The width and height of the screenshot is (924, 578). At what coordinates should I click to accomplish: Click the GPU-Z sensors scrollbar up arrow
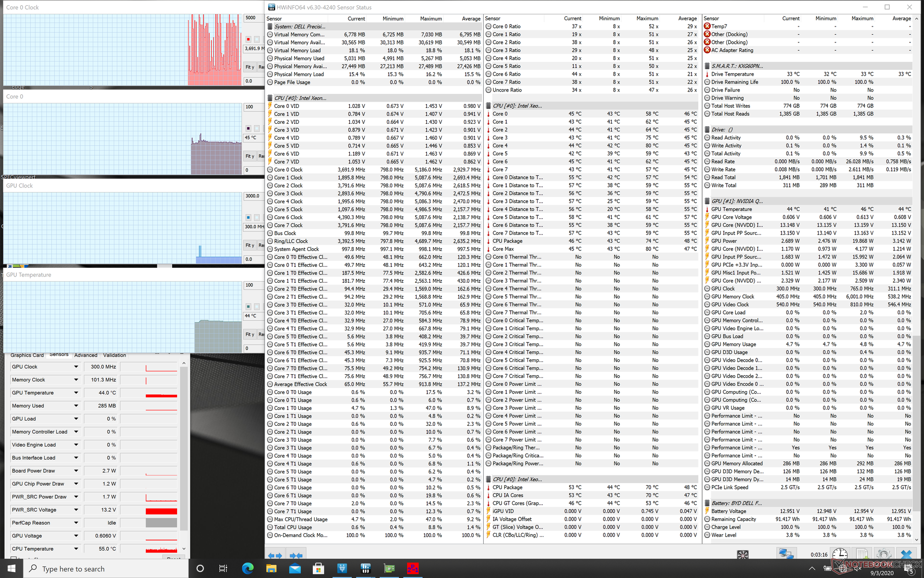tap(184, 363)
